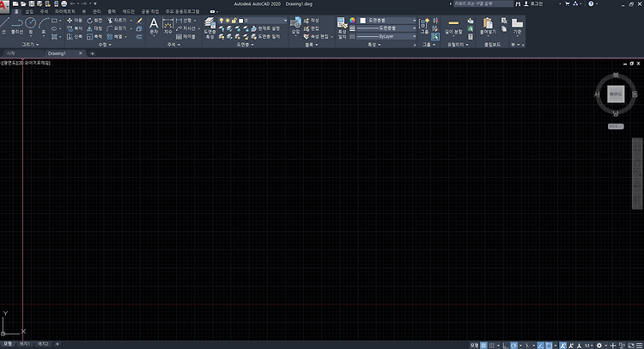This screenshot has height=349, width=644.
Task: Select the Polyline (폴리선) tool
Action: click(17, 26)
